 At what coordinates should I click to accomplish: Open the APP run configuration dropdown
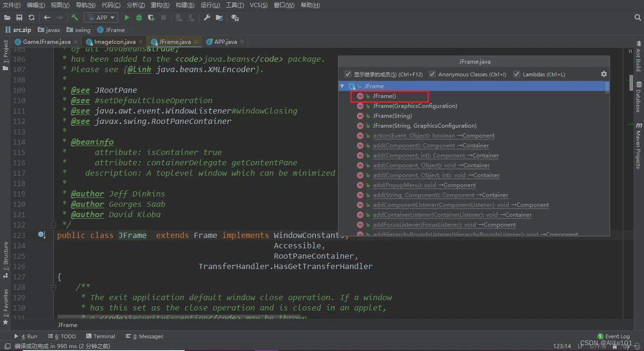(x=101, y=17)
